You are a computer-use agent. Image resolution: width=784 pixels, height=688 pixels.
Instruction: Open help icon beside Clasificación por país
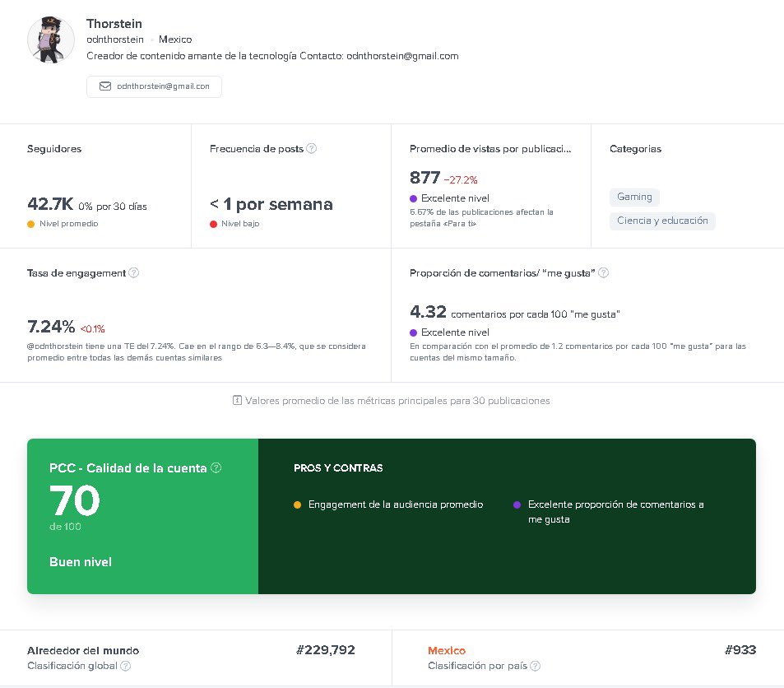[x=535, y=666]
